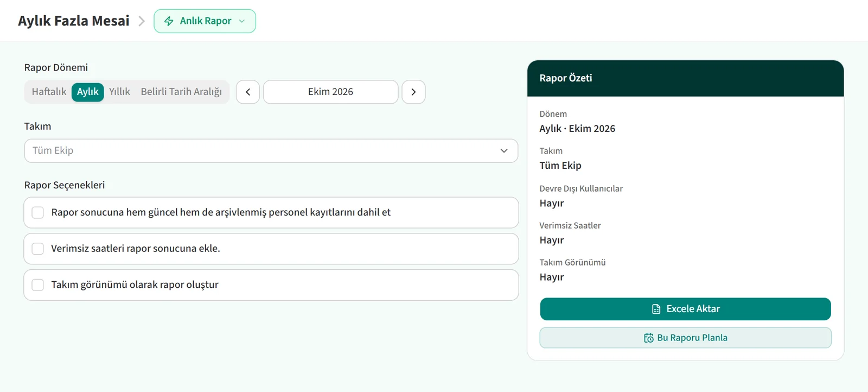
Task: Check 'Verimsiz saatleri rapor sonucuna ekle'
Action: [38, 249]
